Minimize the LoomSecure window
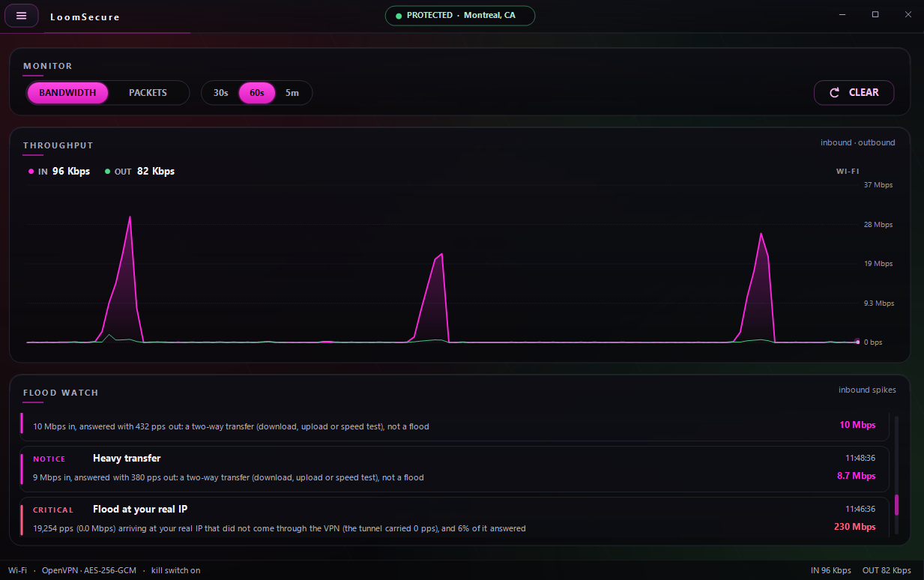 click(842, 14)
